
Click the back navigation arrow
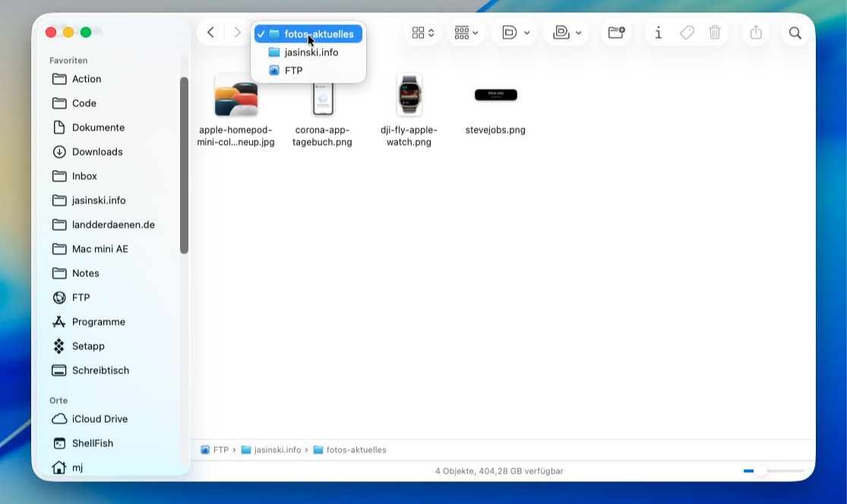point(210,33)
